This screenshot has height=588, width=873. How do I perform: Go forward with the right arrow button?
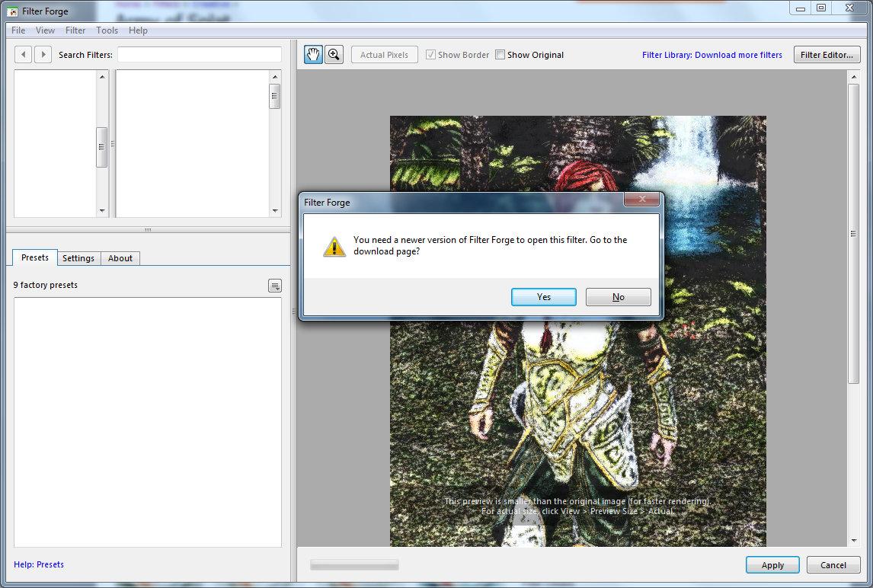(43, 55)
